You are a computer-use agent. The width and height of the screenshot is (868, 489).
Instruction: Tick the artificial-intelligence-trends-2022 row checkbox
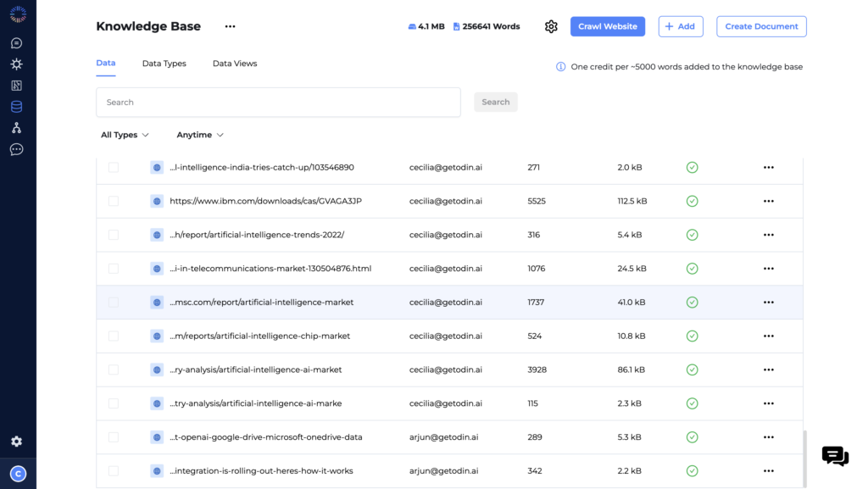(114, 235)
